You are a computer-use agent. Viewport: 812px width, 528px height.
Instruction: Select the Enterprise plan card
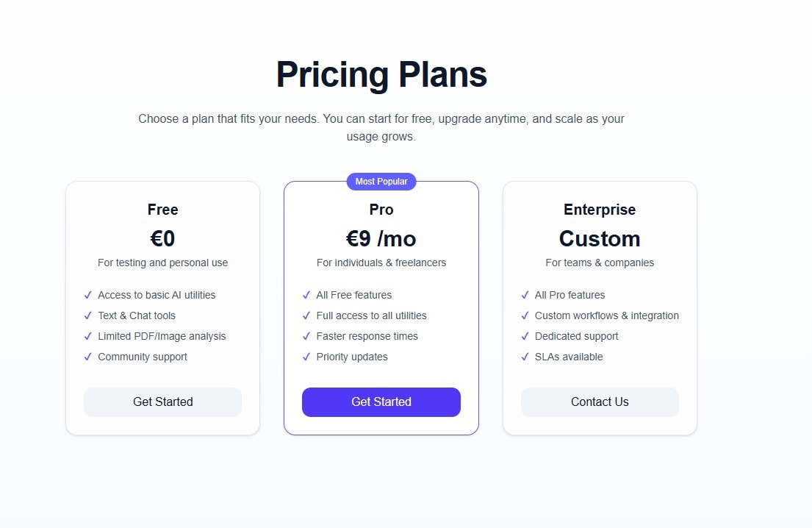click(x=600, y=307)
